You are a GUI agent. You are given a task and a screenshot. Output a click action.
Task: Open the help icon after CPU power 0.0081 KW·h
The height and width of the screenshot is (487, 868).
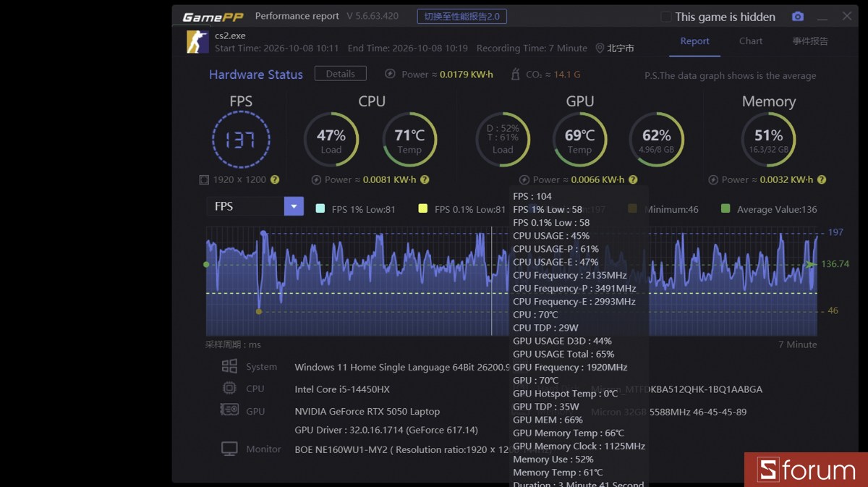tap(425, 179)
